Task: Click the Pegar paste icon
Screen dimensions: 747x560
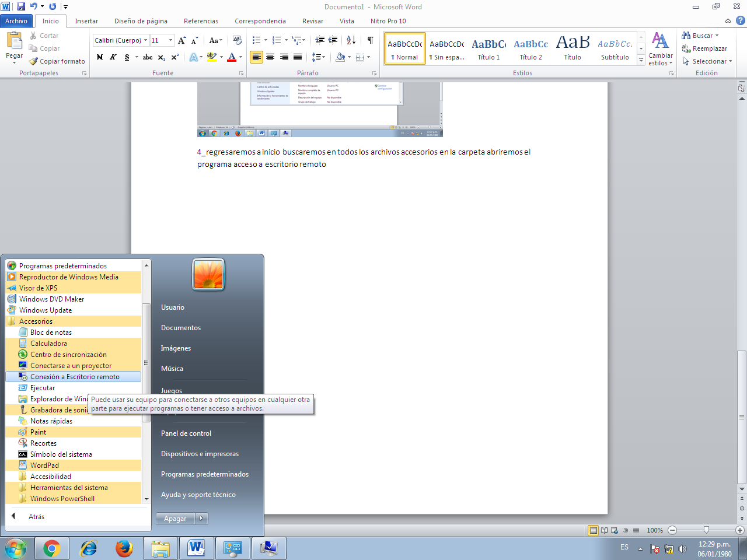Action: 14,41
